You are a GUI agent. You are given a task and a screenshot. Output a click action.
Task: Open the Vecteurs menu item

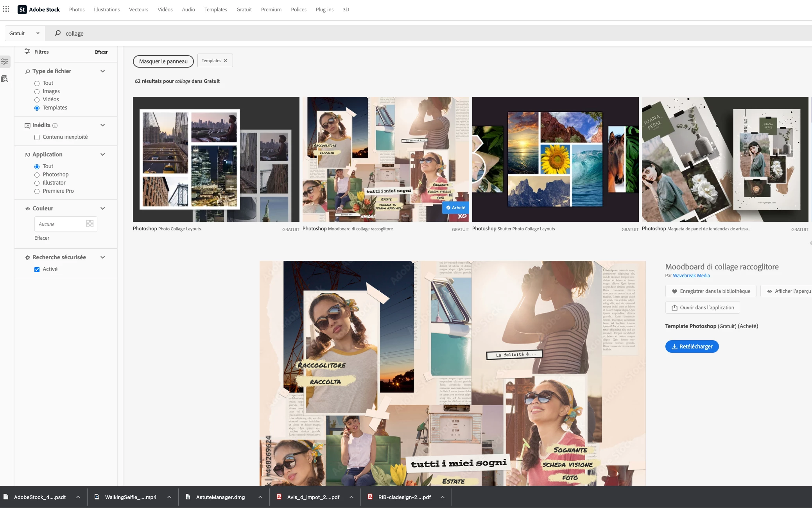pyautogui.click(x=138, y=9)
